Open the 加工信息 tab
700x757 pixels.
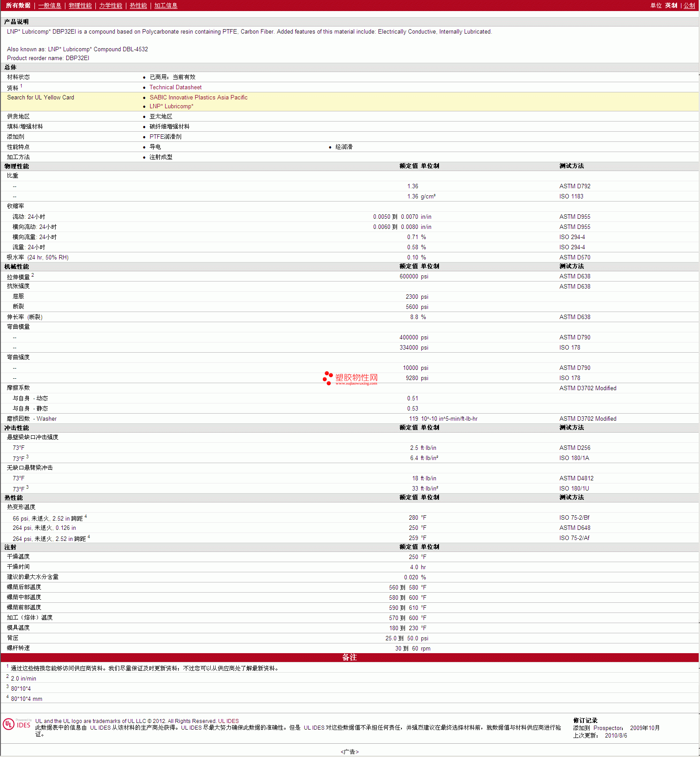click(x=166, y=5)
